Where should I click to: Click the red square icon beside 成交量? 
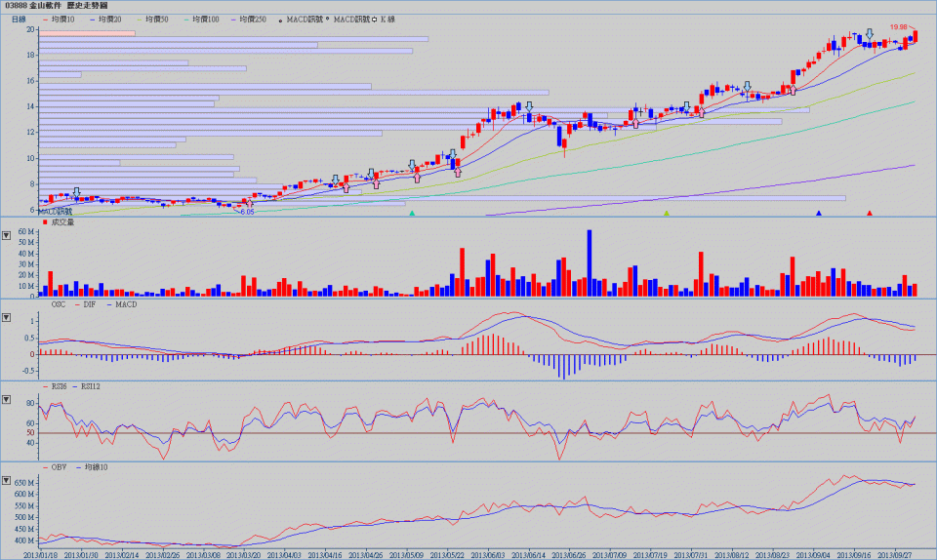point(46,222)
